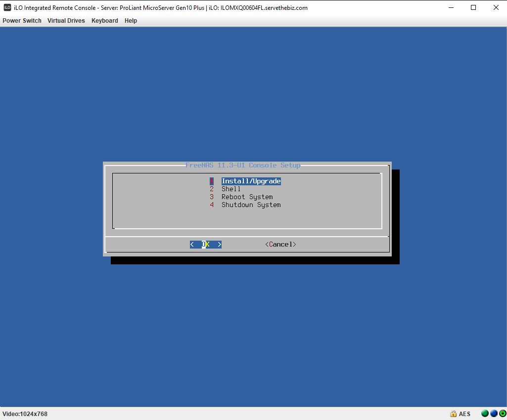Close the iLO Remote Console window
The height and width of the screenshot is (420, 507).
pos(496,7)
